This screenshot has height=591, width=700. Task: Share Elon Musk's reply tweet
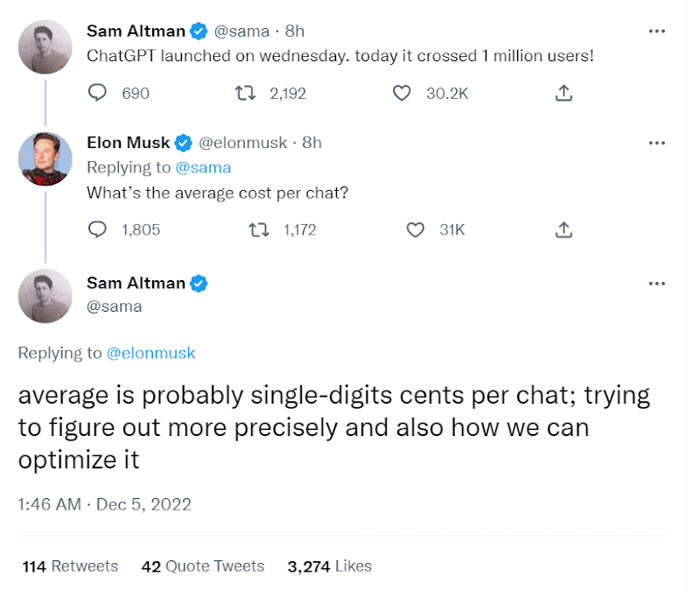coord(564,229)
